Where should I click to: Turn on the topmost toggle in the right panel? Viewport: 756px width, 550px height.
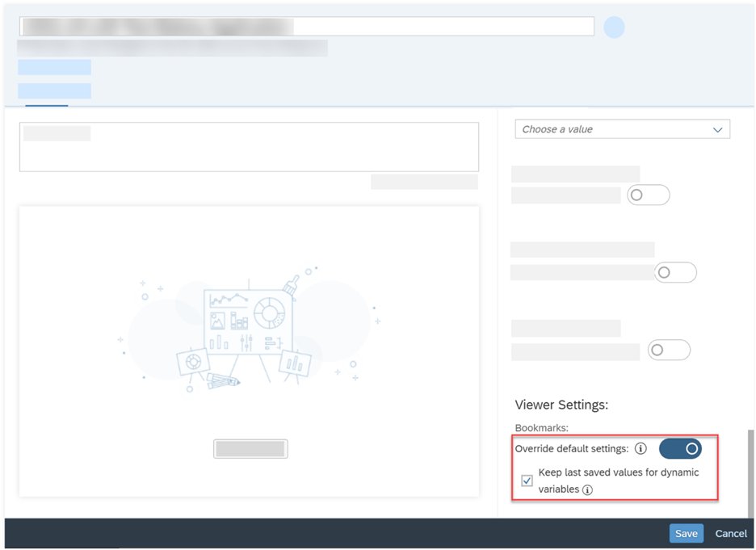649,195
